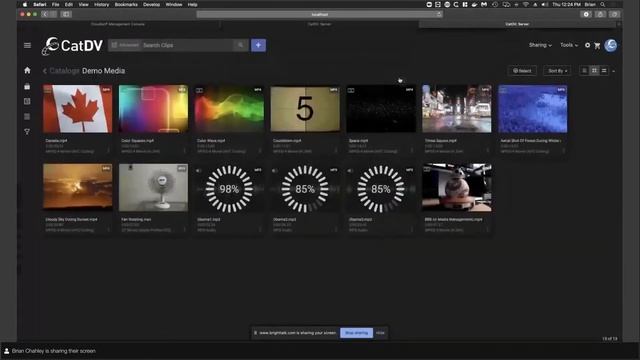This screenshot has height=360, width=640.
Task: Open Spotlight search in the macOS menu bar
Action: (602, 4)
